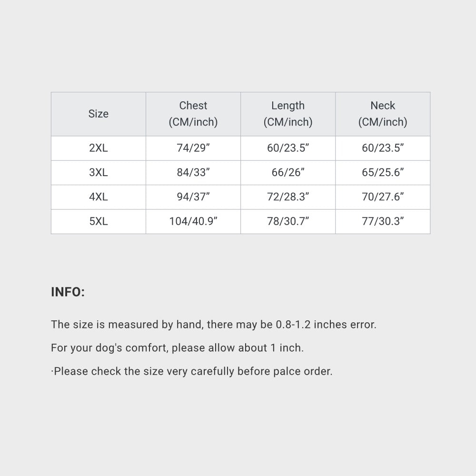This screenshot has width=476, height=476.
Task: Click the 72/28.3" length cell
Action: coord(288,197)
